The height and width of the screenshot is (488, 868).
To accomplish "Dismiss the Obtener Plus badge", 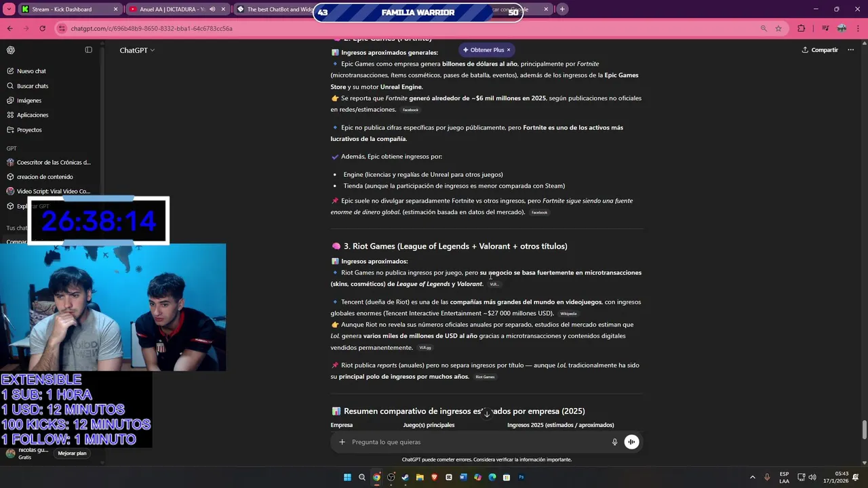I will click(509, 49).
